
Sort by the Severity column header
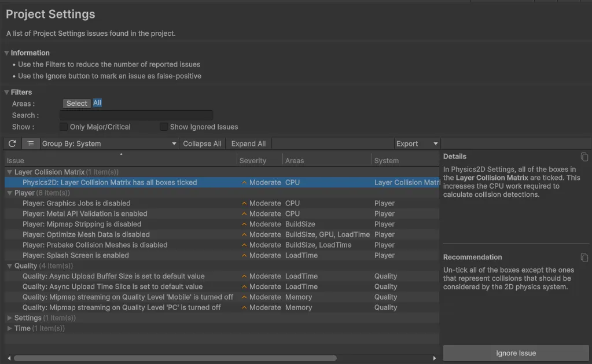coord(253,160)
